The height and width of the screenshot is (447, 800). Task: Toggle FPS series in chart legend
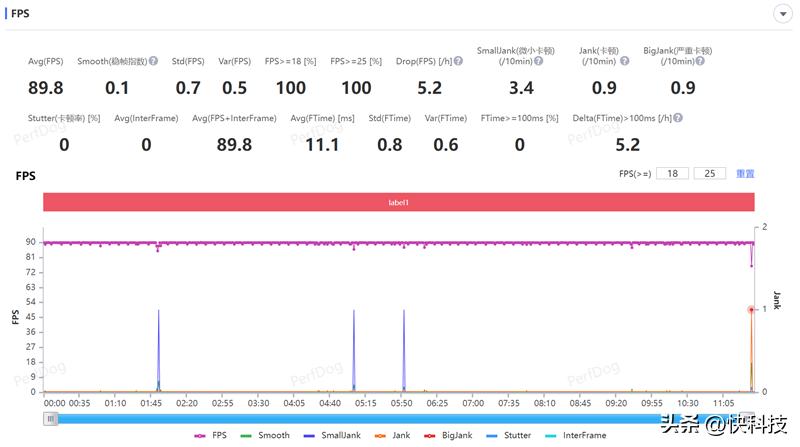pos(210,435)
